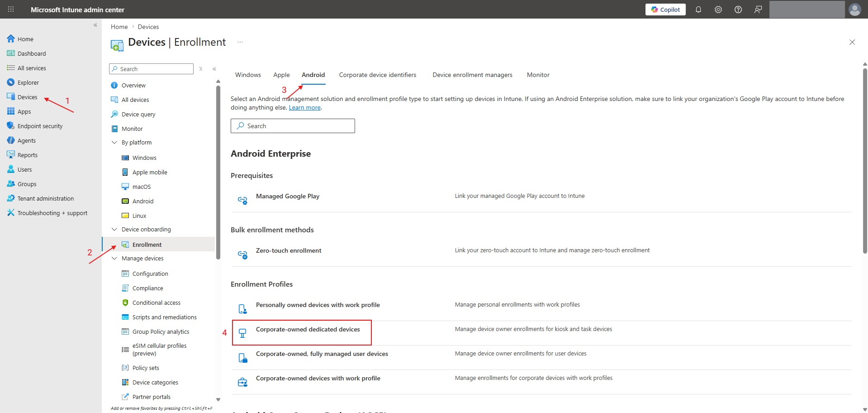Click the Home breadcrumb link
This screenshot has height=413, width=868.
[x=119, y=27]
